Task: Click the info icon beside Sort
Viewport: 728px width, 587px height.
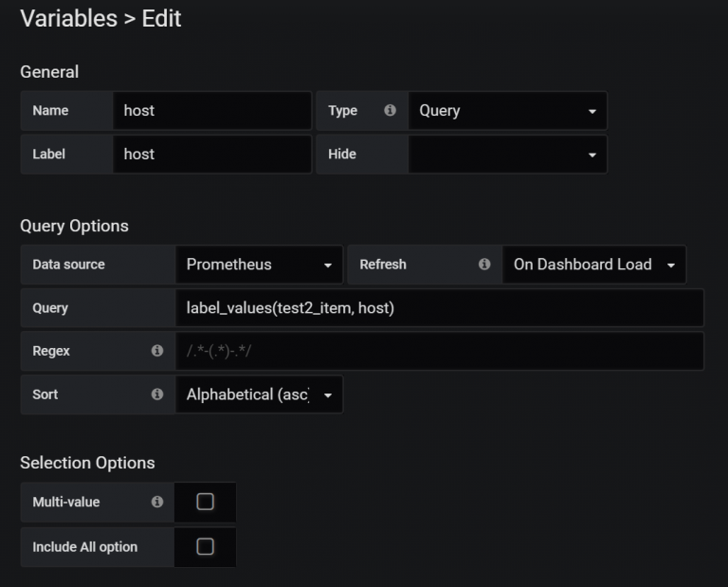Action: tap(157, 394)
